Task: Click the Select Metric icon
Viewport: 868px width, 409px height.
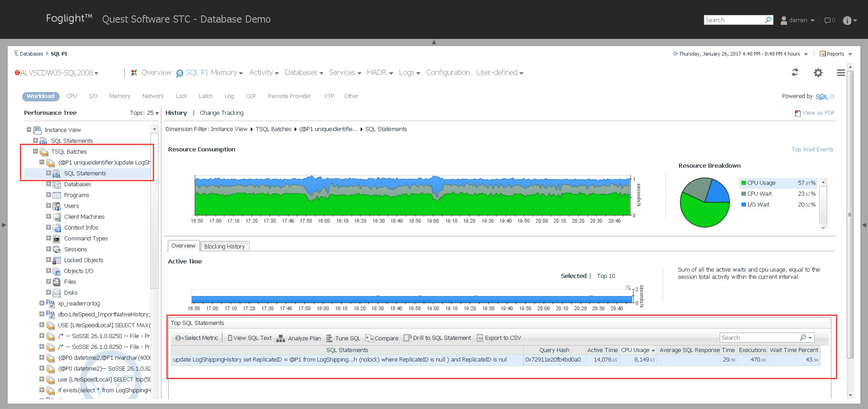Action: coord(179,338)
